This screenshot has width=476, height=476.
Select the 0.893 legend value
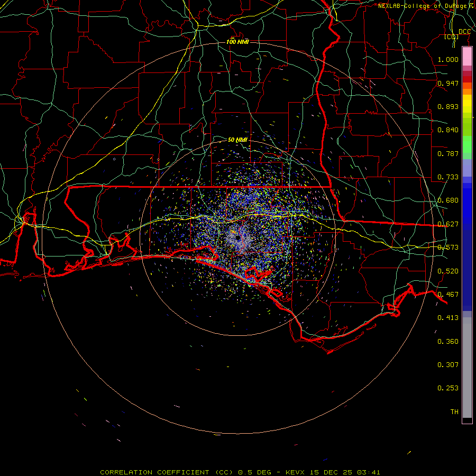tap(448, 106)
